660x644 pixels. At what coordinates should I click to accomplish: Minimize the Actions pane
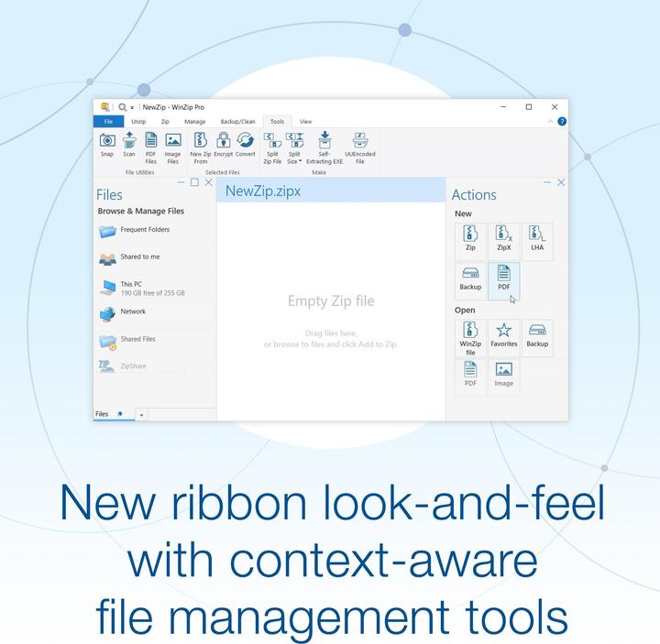click(x=546, y=182)
